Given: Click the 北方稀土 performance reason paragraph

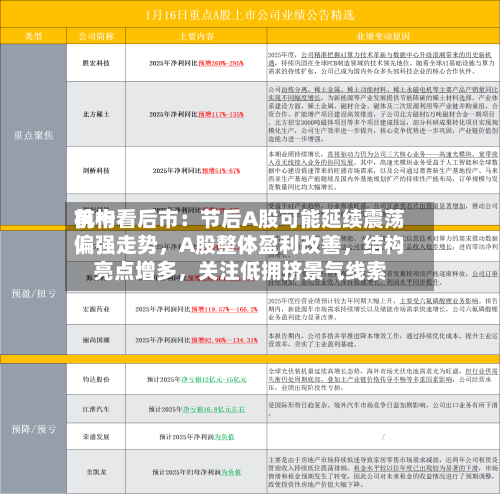Looking at the screenshot, I should tap(383, 114).
